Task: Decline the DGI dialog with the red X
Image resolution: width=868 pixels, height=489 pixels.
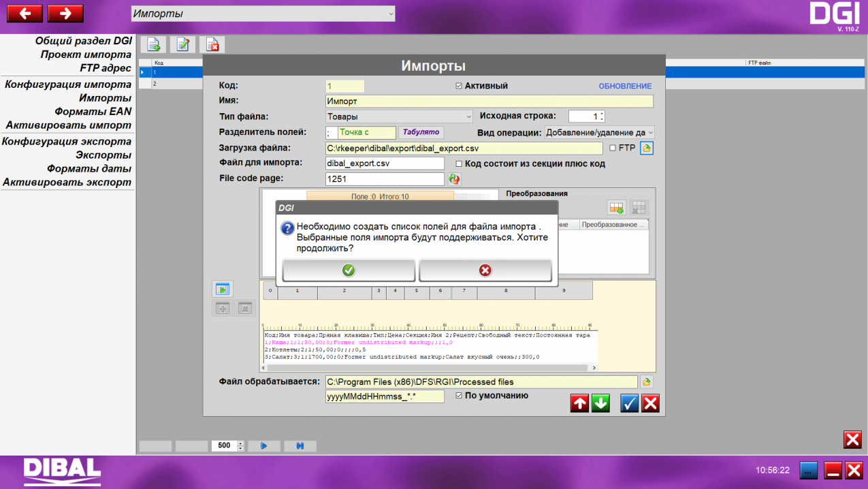Action: [485, 270]
